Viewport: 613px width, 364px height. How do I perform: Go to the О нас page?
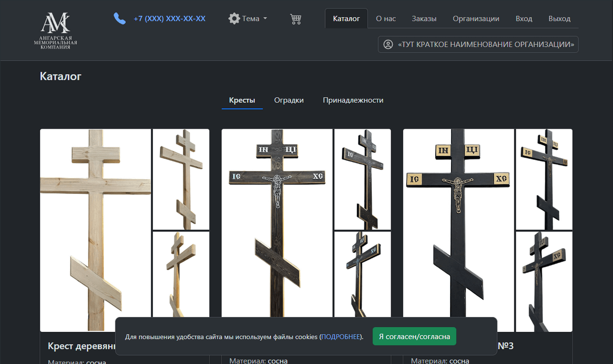(386, 19)
